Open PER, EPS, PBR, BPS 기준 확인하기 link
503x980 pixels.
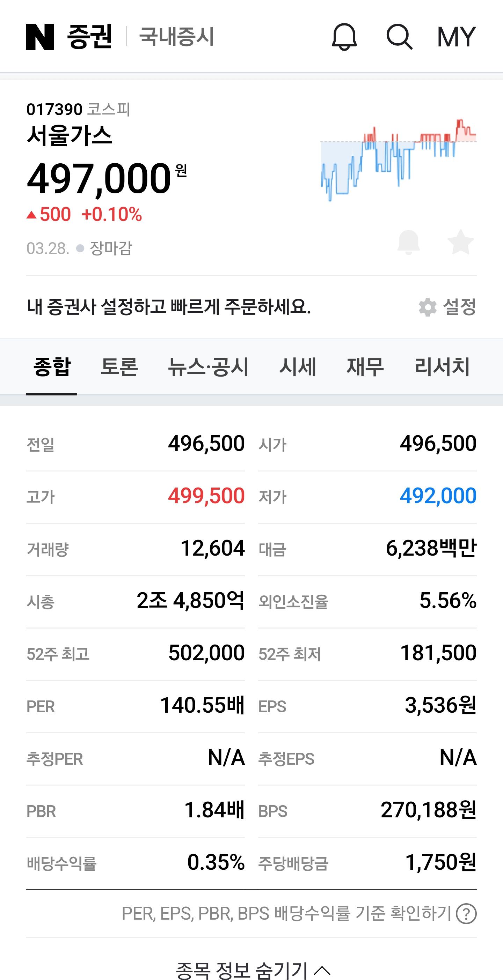coord(286,913)
